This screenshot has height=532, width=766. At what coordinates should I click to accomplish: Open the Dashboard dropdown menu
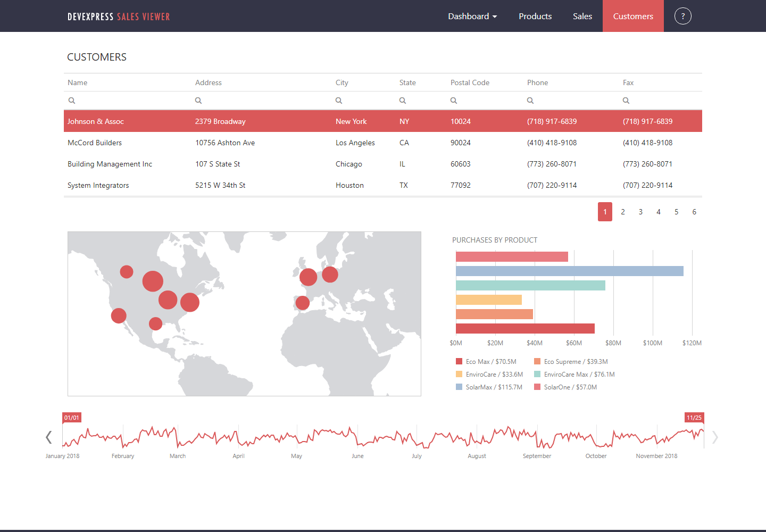472,16
